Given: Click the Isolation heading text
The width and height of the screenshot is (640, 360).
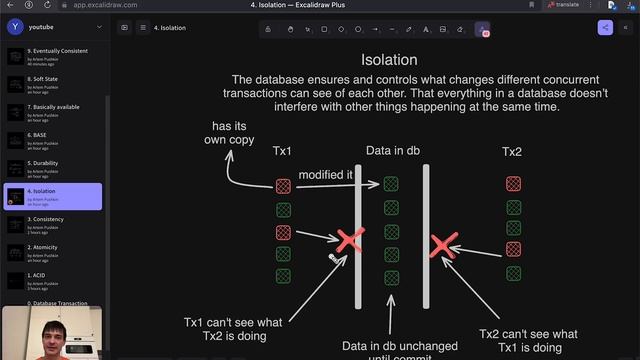Looking at the screenshot, I should (x=389, y=60).
